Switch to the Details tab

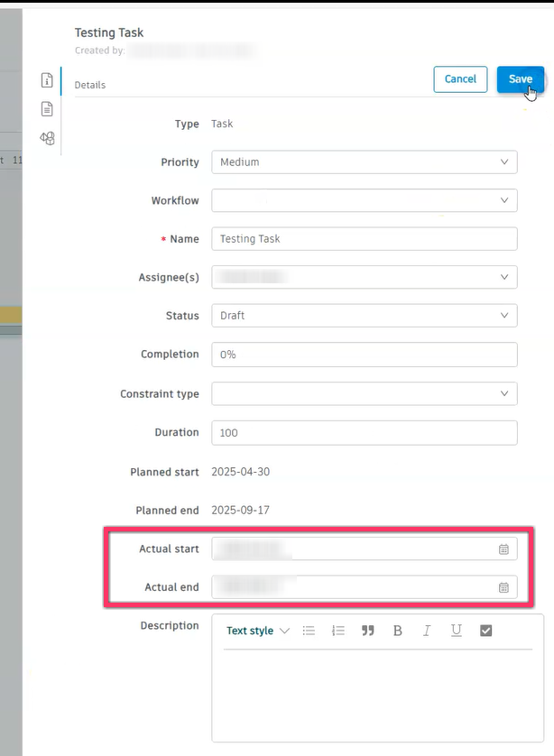89,84
